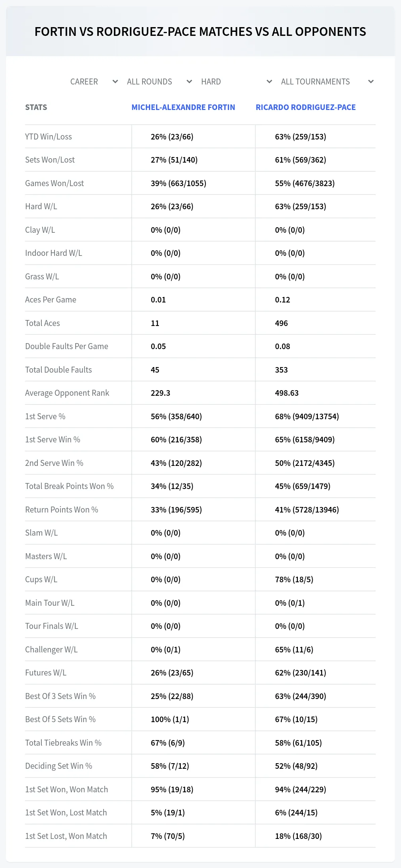The height and width of the screenshot is (868, 401).
Task: Open Ricardo Rodriguez-Pace player link
Action: coord(305,107)
